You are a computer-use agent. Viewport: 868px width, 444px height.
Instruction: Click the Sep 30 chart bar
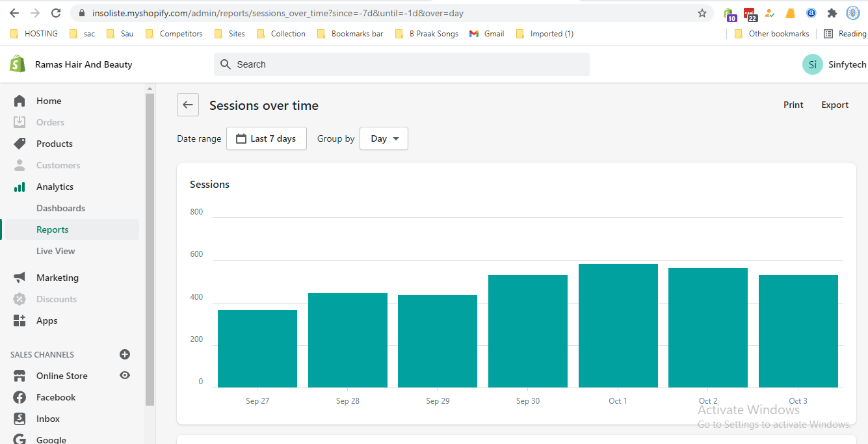[x=528, y=331]
